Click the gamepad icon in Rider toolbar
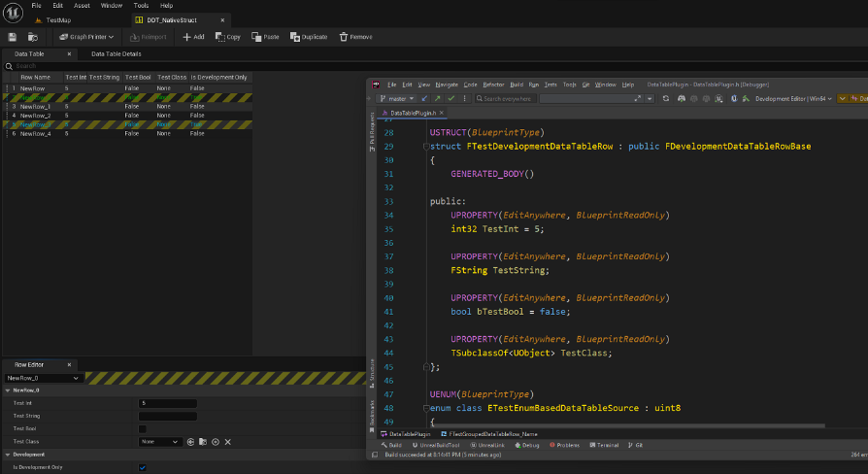Screen dimensions: 868x474 [x=682, y=98]
